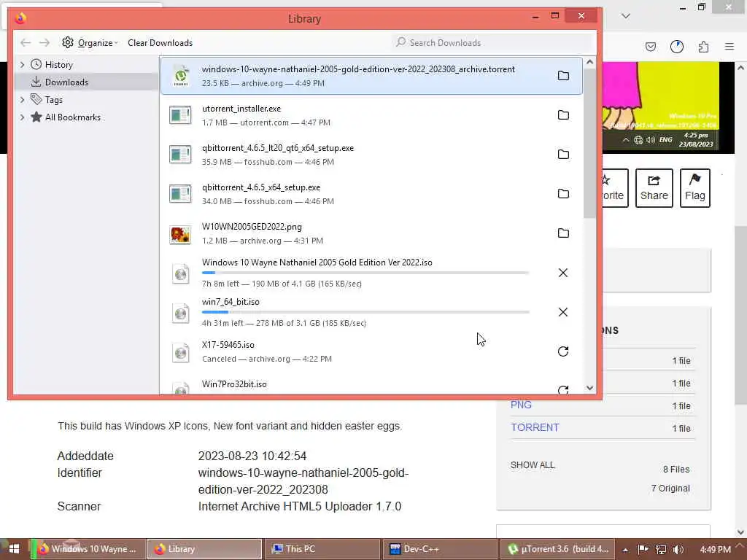Open folder for qbittorrent_4.6.5_x64_setup.exe
Viewport: 747px width, 560px height.
click(x=563, y=194)
